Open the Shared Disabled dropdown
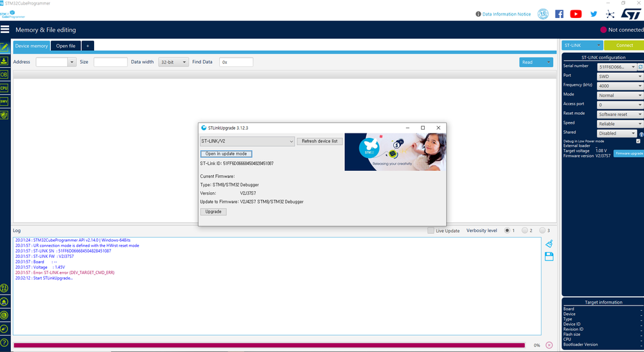Screen dimensions: 644x352 [x=617, y=133]
